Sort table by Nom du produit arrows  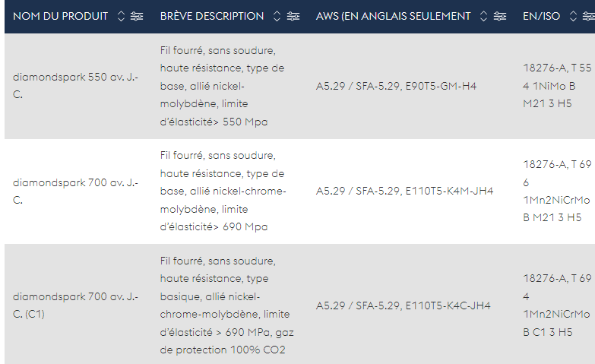click(x=121, y=16)
